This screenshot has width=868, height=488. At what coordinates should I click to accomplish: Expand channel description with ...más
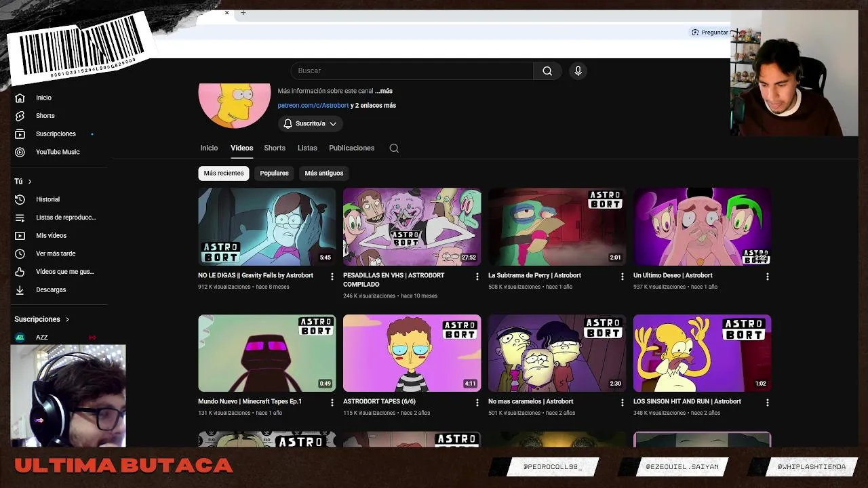[384, 91]
